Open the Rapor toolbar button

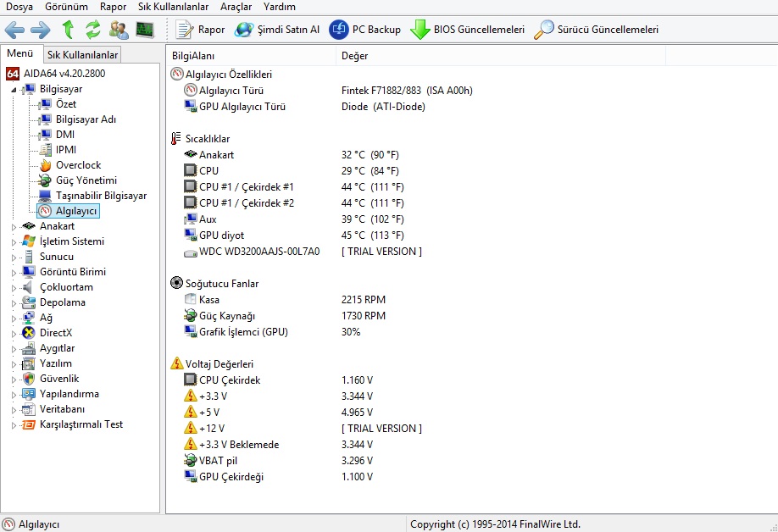click(201, 30)
